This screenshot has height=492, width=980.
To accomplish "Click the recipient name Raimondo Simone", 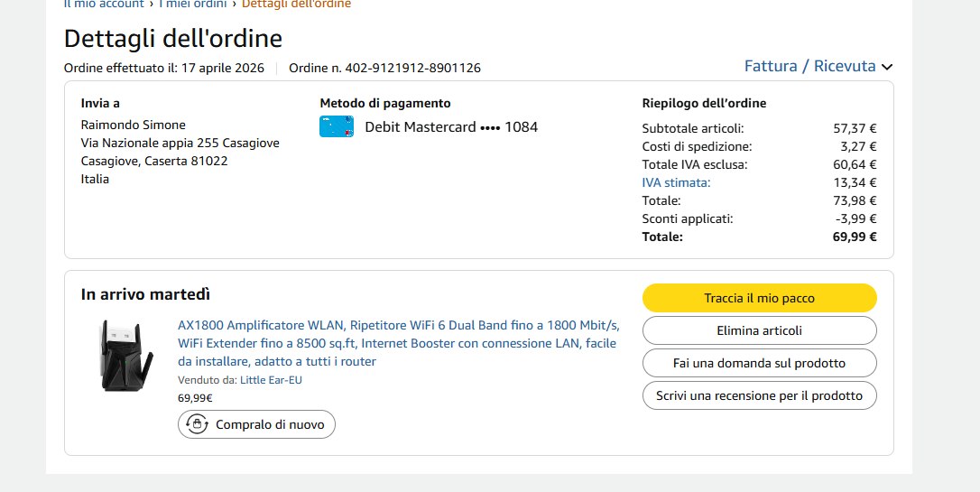I will click(x=133, y=125).
